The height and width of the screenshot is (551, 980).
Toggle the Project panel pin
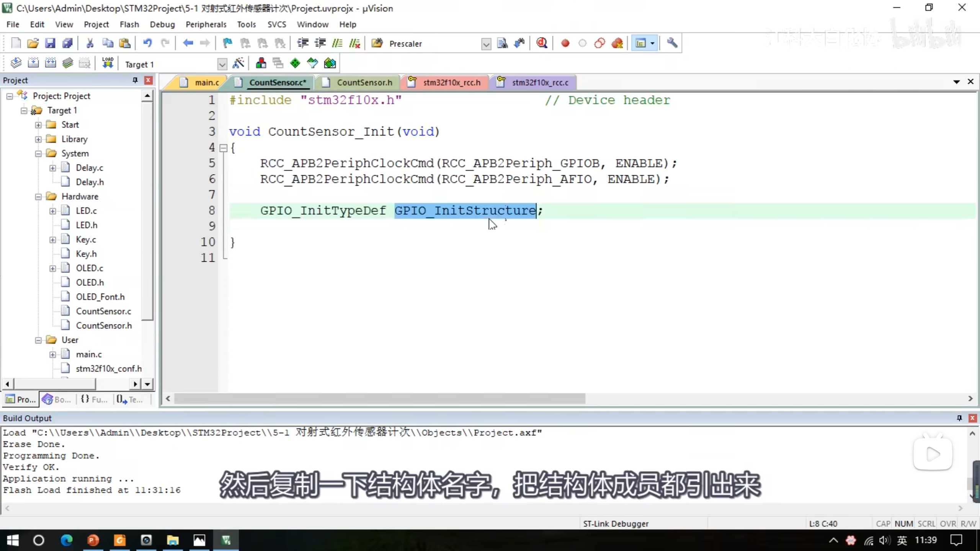tap(135, 80)
